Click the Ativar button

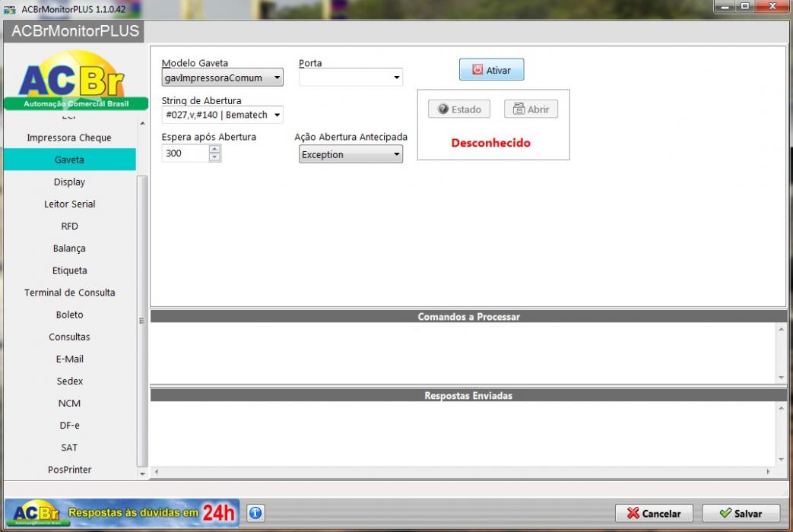tap(491, 70)
